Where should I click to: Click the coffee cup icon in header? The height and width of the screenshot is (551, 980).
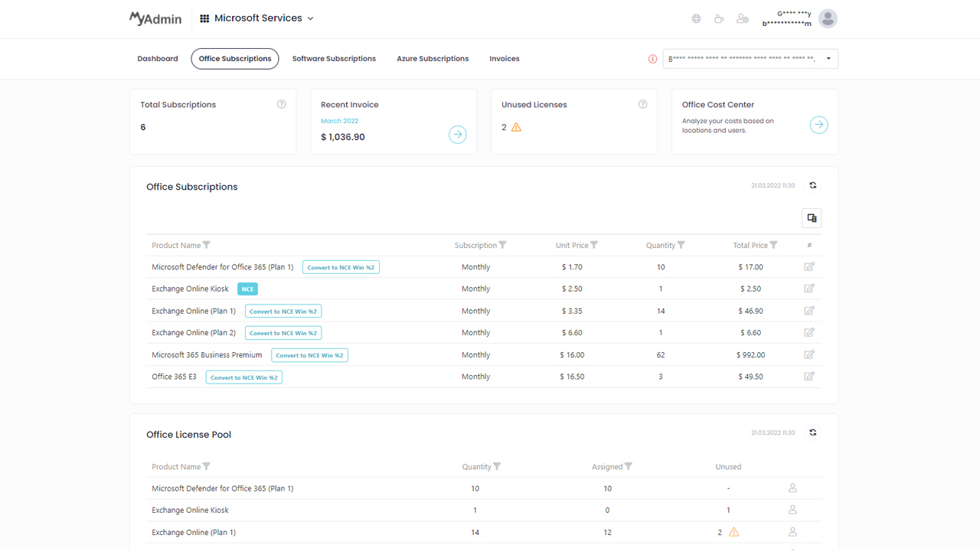(719, 18)
